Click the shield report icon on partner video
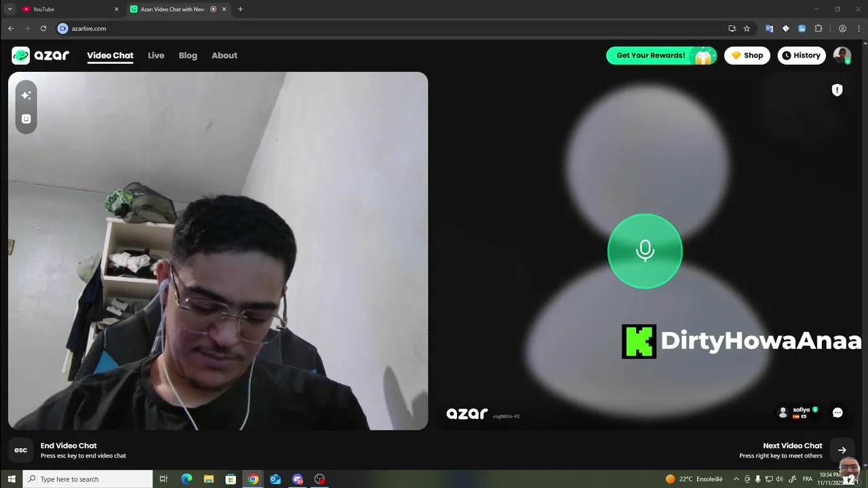This screenshot has width=868, height=488. click(x=837, y=90)
